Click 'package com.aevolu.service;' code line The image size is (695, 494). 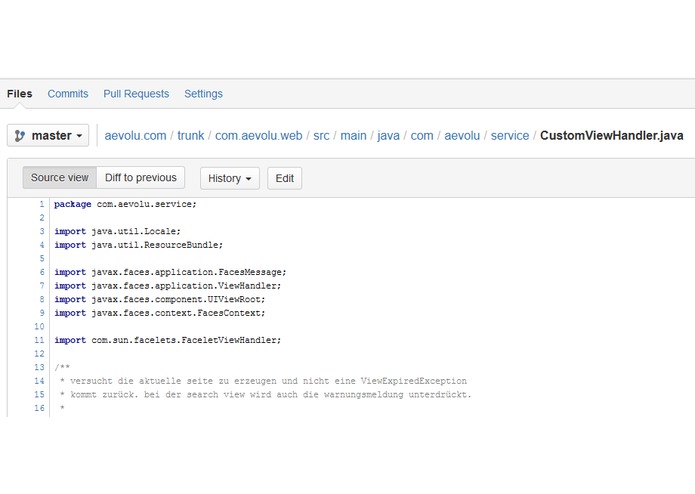click(x=125, y=204)
